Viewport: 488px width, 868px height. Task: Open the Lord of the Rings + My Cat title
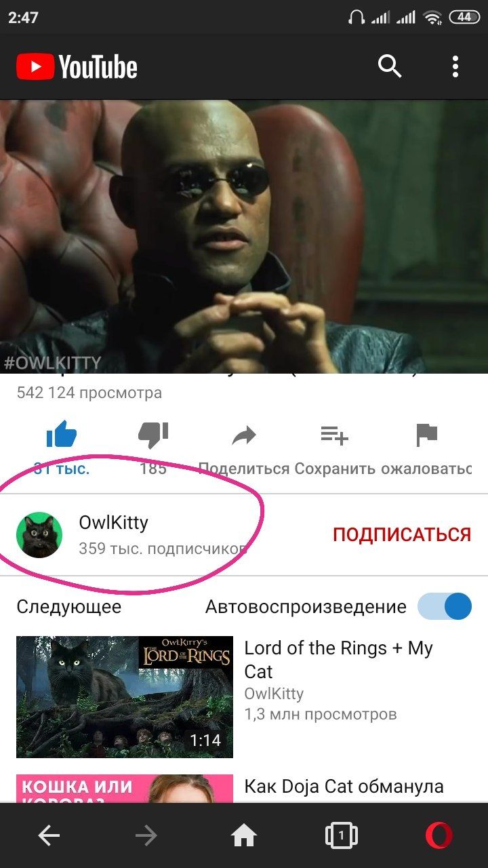pyautogui.click(x=338, y=660)
